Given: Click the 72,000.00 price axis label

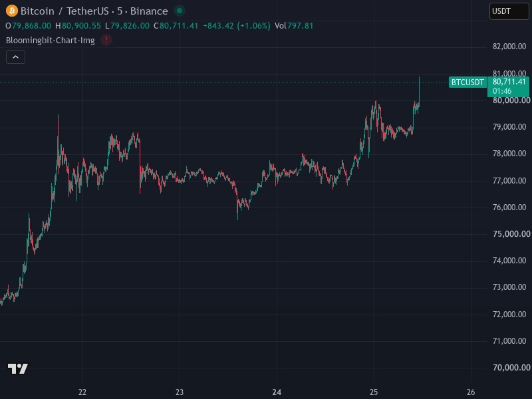Looking at the screenshot, I should coord(509,314).
